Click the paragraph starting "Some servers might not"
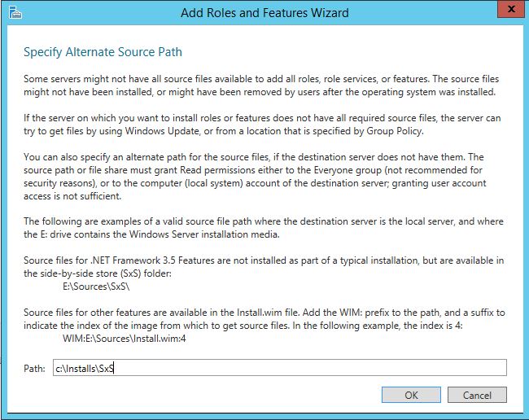The image size is (529, 420). point(260,85)
